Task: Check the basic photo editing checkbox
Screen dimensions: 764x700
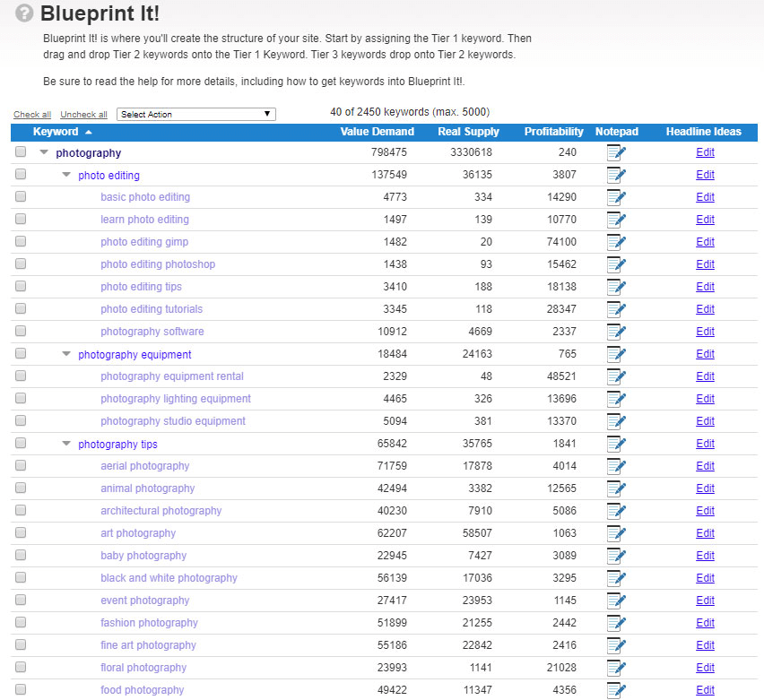Action: [x=21, y=197]
